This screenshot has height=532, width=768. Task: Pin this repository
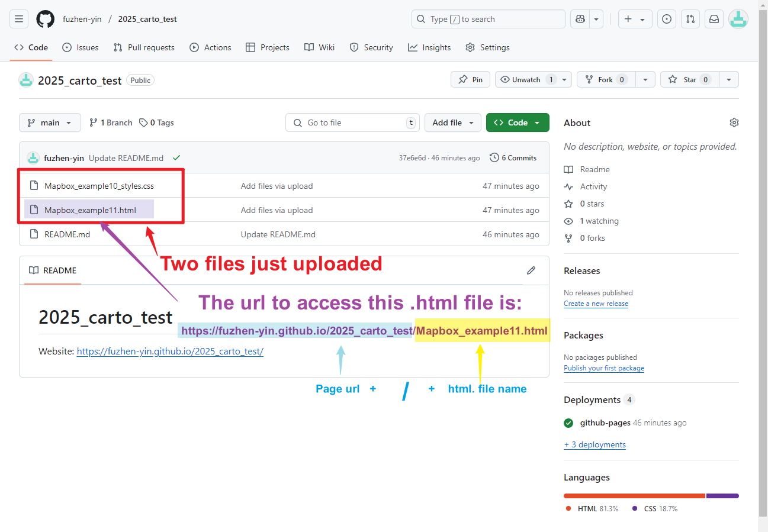click(x=470, y=80)
